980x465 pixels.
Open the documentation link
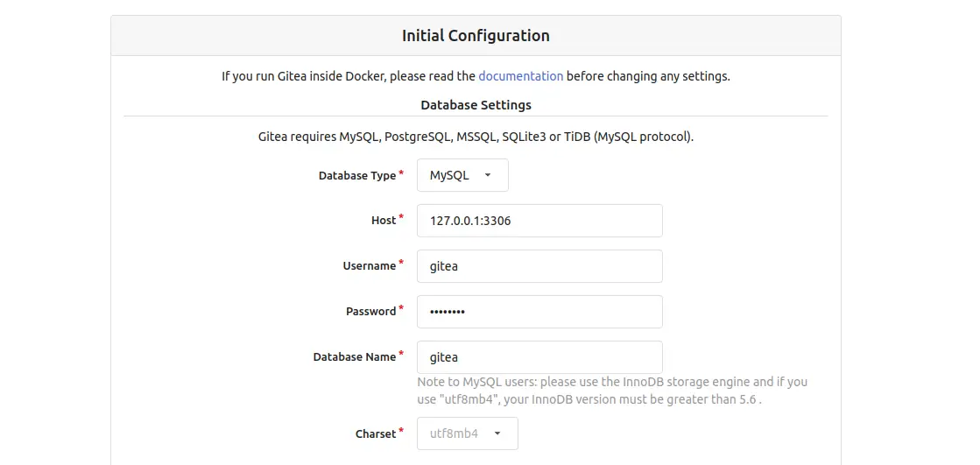(x=520, y=76)
